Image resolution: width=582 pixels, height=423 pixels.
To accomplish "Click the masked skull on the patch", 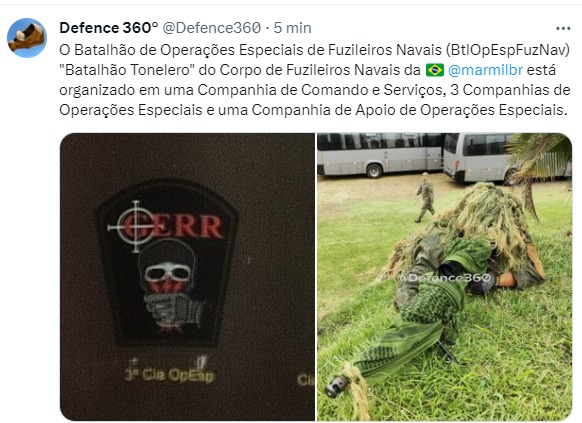I will (168, 270).
